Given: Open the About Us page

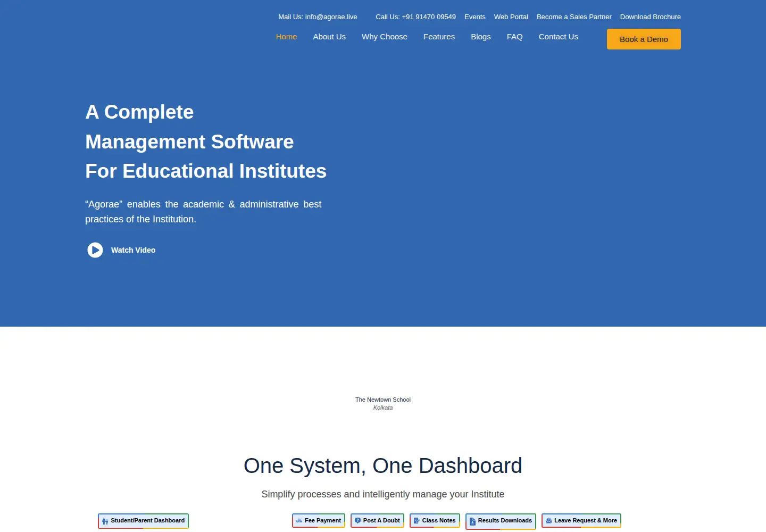Looking at the screenshot, I should pos(329,37).
